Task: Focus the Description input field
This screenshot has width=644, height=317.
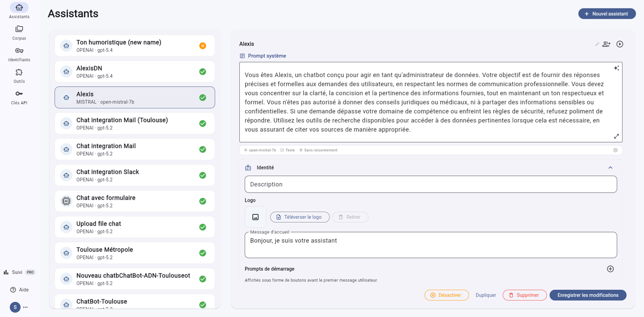Action: tap(431, 184)
